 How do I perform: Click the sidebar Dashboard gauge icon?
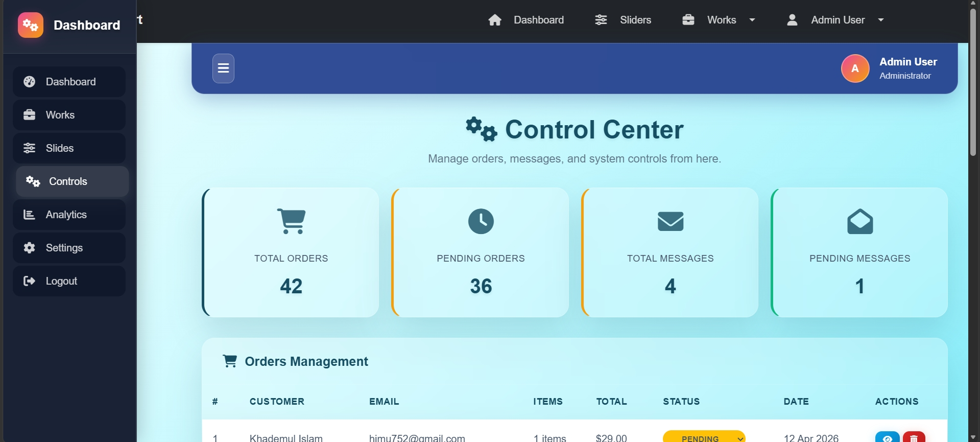30,82
